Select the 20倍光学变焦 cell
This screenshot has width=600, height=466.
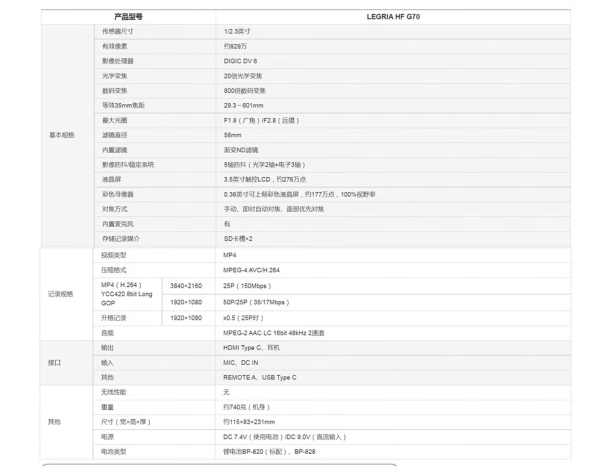(x=393, y=76)
